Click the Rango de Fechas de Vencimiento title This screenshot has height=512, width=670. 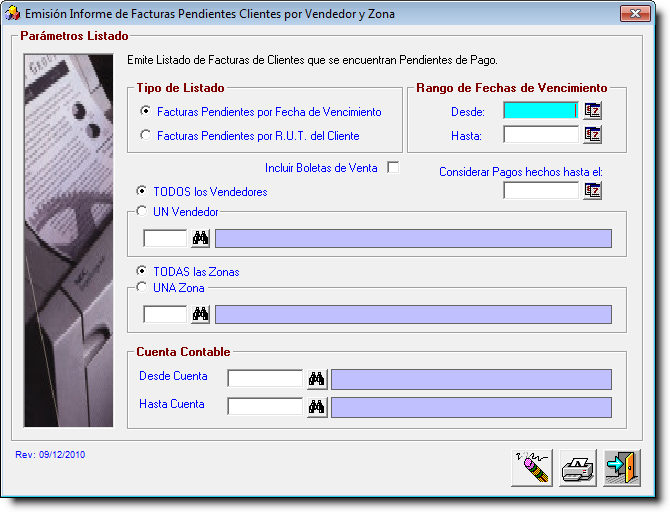512,88
